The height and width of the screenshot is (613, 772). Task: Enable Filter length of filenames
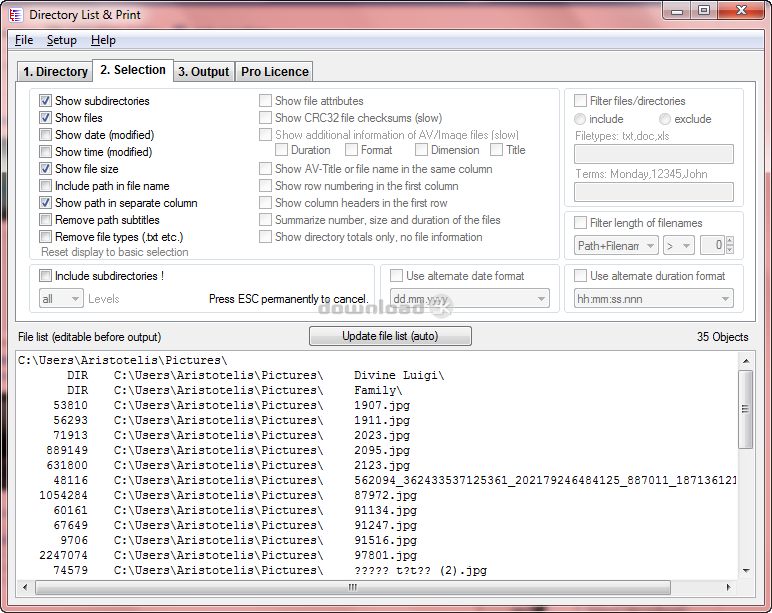pos(580,223)
